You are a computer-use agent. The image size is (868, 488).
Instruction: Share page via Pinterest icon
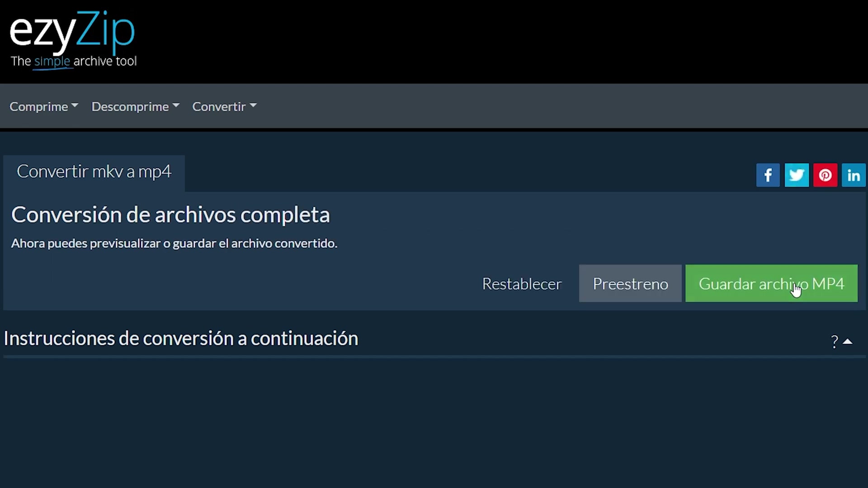pos(825,175)
